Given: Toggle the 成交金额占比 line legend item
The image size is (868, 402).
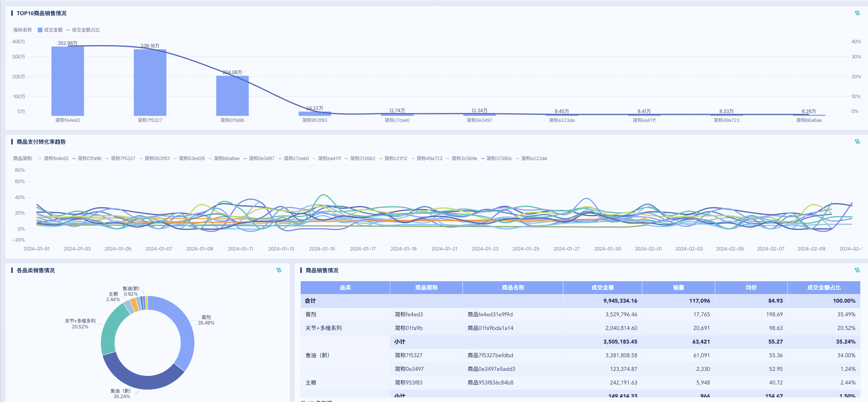Looking at the screenshot, I should click(83, 30).
